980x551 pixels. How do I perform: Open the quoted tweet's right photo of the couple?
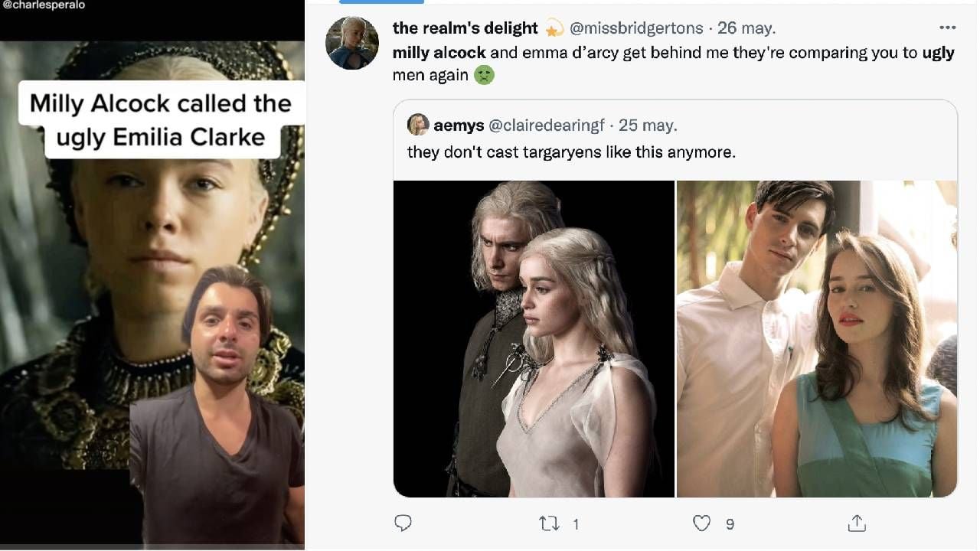tap(817, 338)
